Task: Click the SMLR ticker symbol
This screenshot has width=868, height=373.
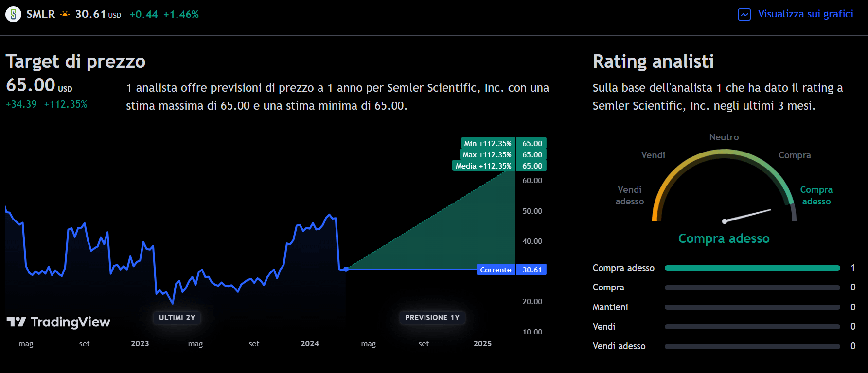Action: point(41,15)
